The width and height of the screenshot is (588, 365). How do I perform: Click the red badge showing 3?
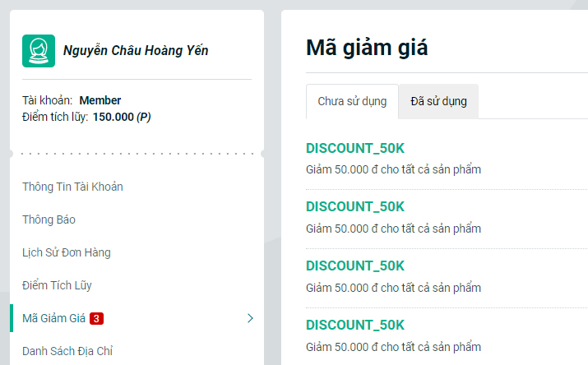click(96, 318)
